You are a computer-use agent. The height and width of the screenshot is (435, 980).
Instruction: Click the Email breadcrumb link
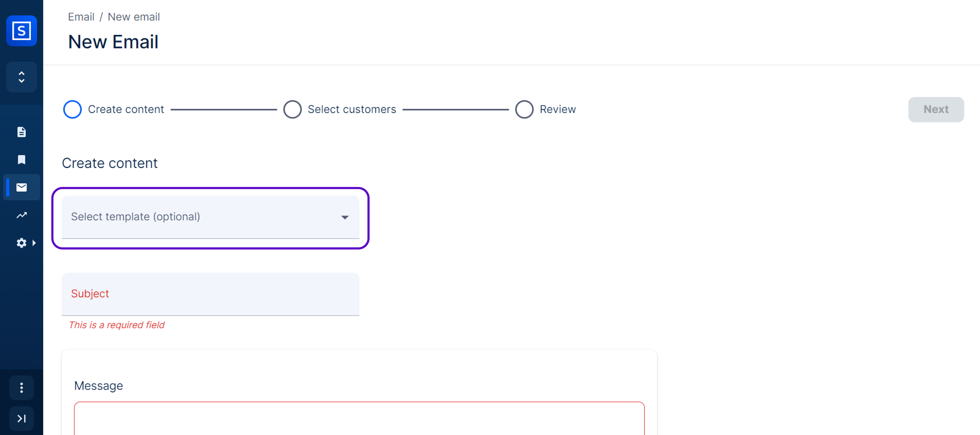coord(81,17)
